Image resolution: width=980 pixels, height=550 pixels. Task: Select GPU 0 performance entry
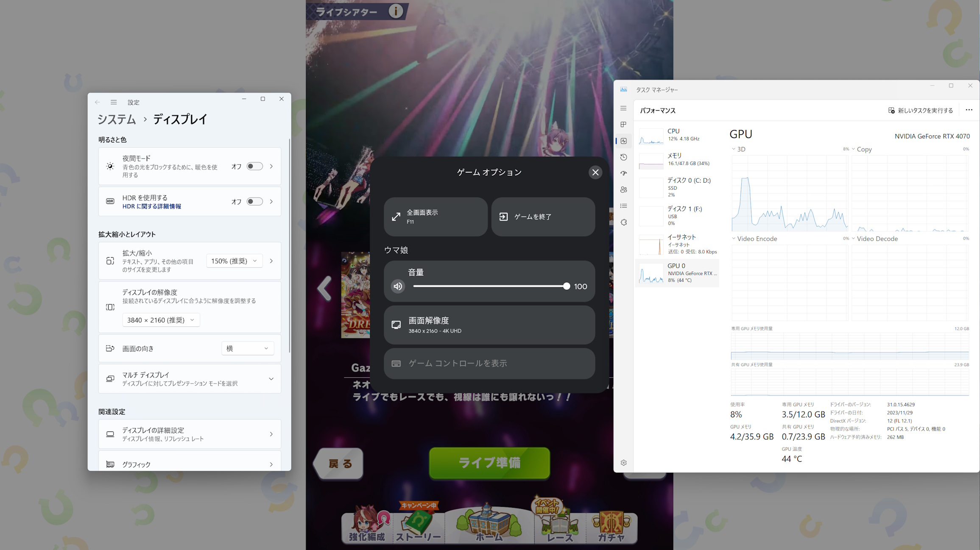click(x=677, y=272)
